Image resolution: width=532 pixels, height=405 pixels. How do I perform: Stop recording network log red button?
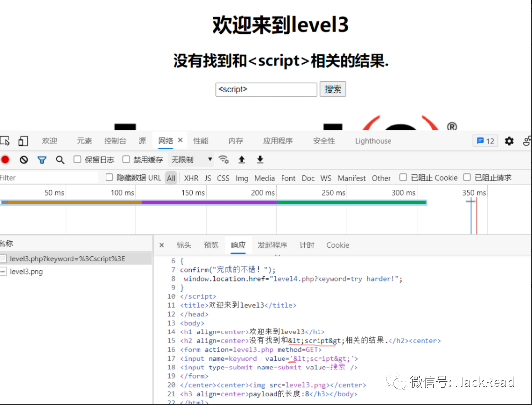coord(5,159)
